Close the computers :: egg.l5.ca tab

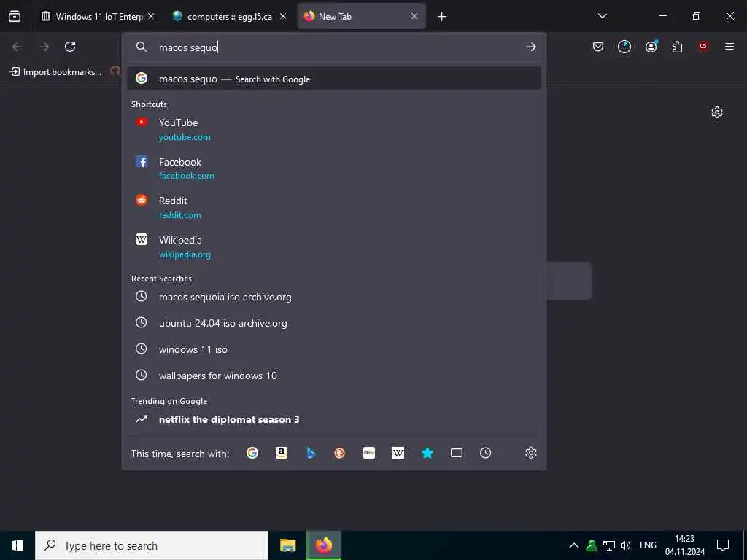(283, 16)
